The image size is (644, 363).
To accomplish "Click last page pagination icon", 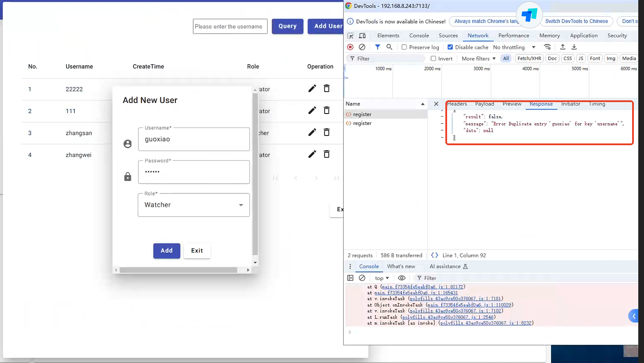I will point(336,178).
